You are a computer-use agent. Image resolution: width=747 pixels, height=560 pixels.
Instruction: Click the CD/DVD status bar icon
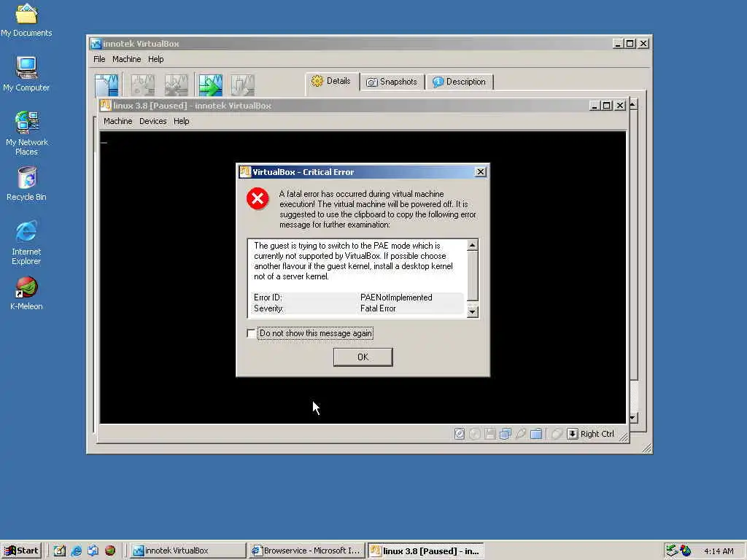tap(474, 434)
